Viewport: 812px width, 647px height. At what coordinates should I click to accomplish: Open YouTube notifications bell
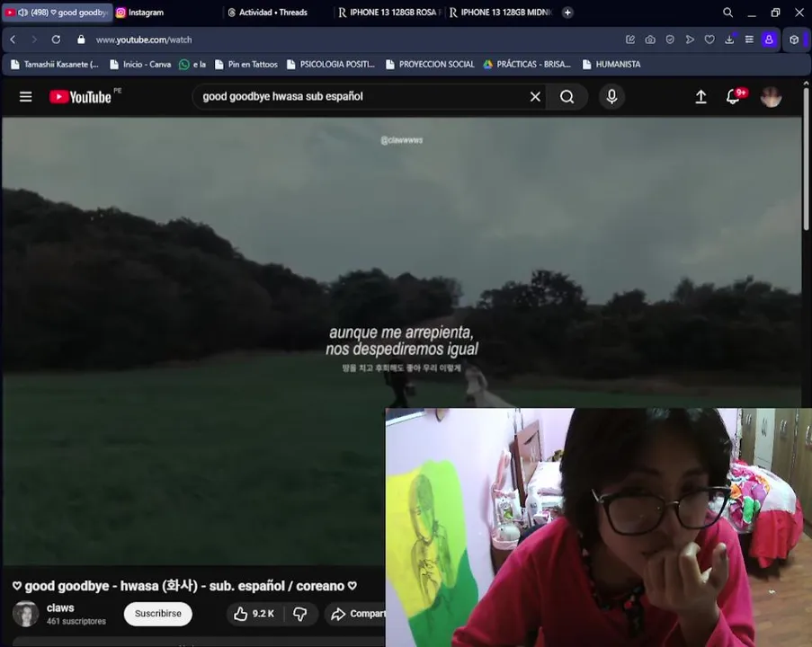coord(733,97)
